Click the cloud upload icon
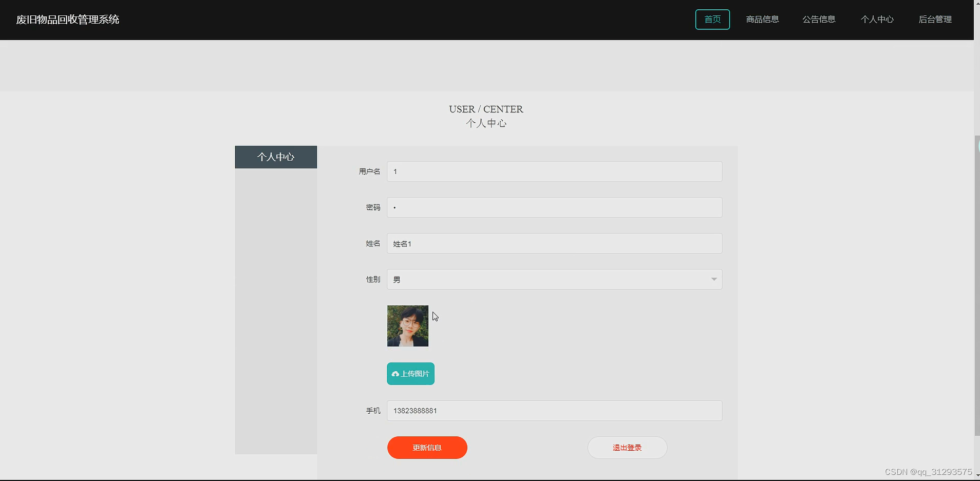 395,374
